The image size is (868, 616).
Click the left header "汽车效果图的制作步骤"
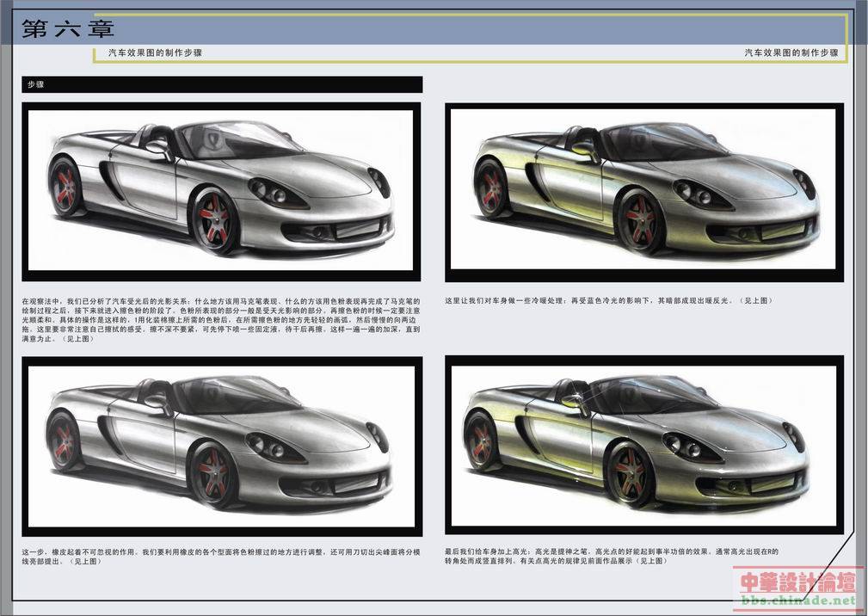click(155, 52)
